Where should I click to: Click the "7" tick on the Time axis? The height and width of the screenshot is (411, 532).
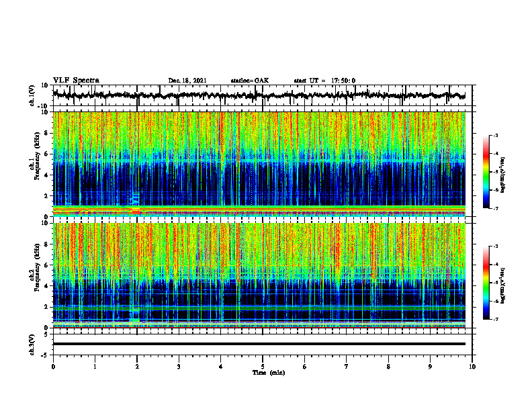[x=347, y=367]
